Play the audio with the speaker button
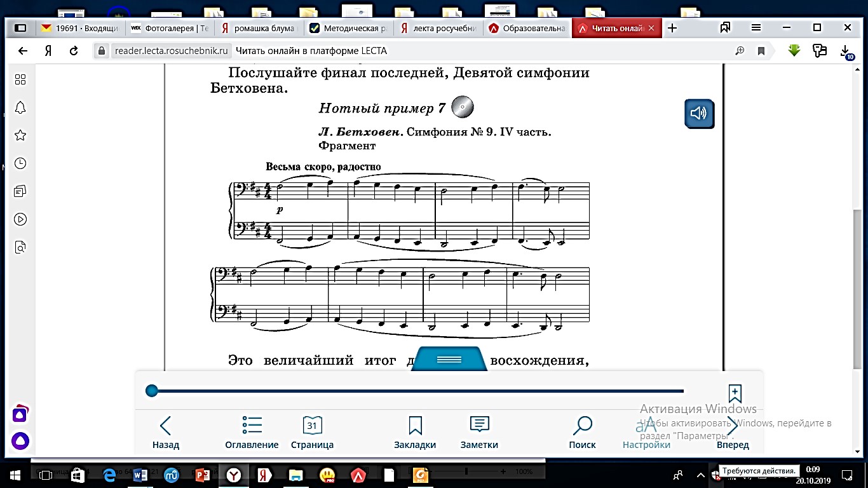 (x=699, y=114)
